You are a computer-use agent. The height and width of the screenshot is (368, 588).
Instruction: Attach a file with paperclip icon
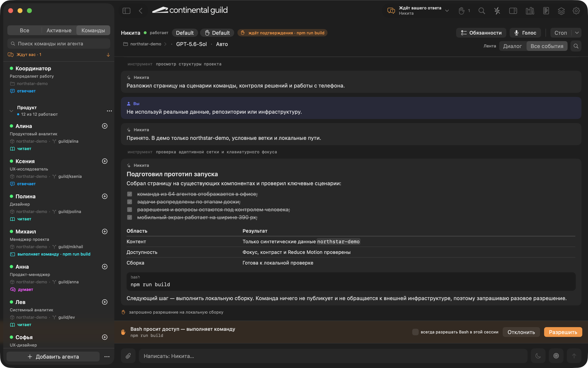point(128,356)
